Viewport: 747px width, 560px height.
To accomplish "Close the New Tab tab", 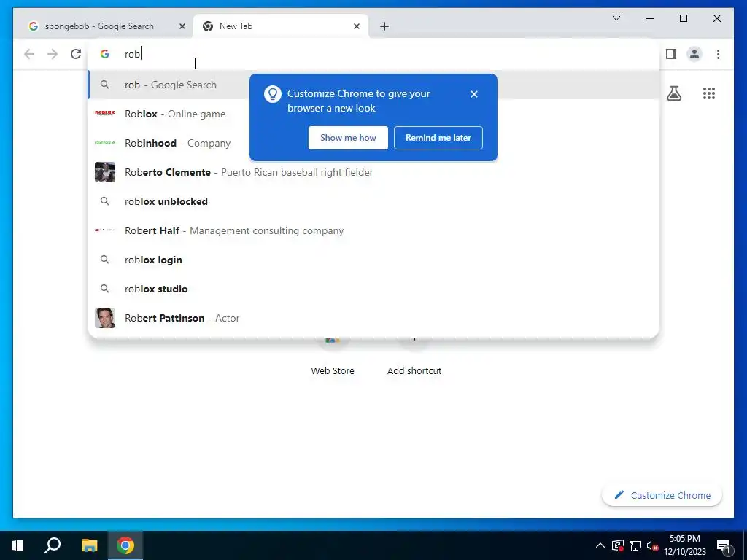I will [356, 26].
